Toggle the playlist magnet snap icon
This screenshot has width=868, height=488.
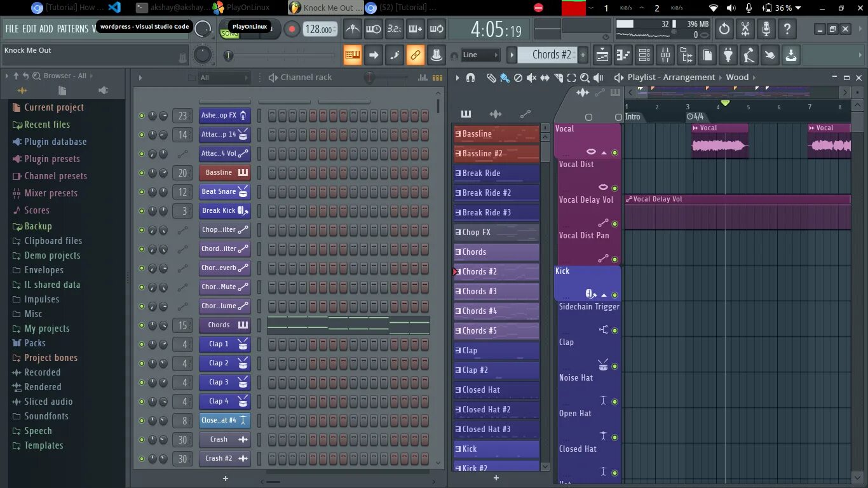tap(470, 78)
